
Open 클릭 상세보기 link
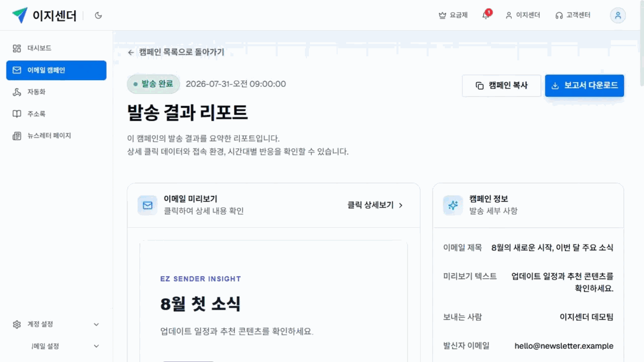[x=375, y=205]
